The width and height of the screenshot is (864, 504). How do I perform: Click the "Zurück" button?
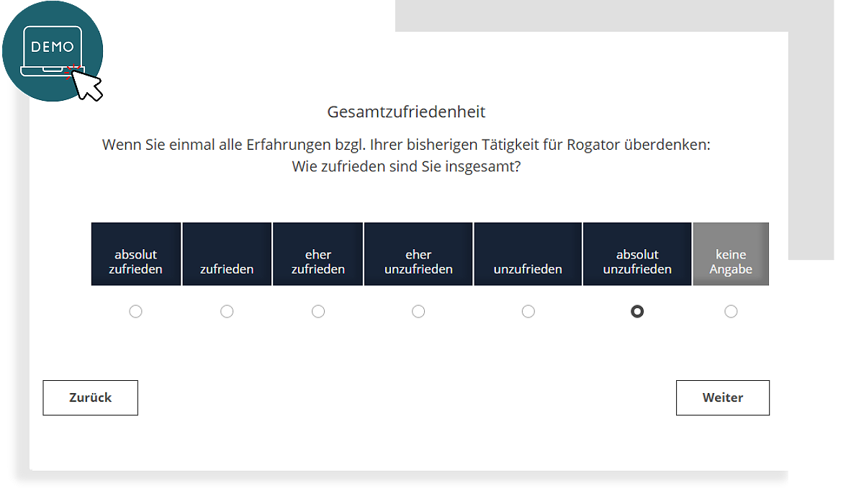click(x=90, y=397)
